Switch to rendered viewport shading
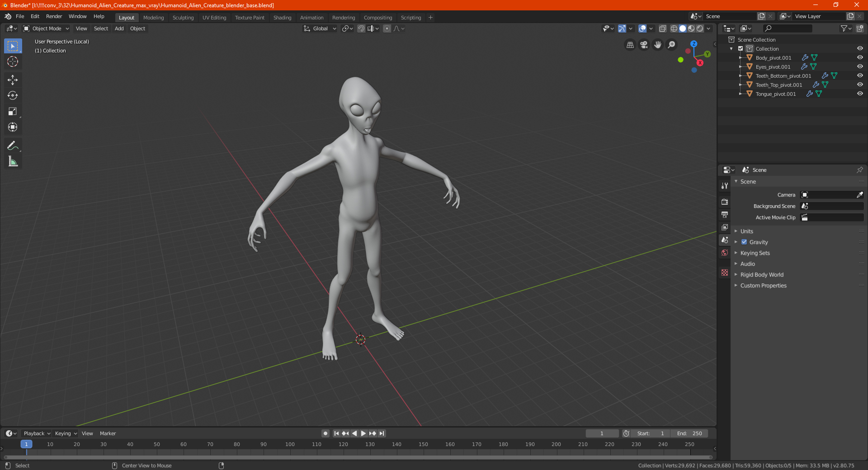Screen dimensions: 868x470 [x=700, y=28]
